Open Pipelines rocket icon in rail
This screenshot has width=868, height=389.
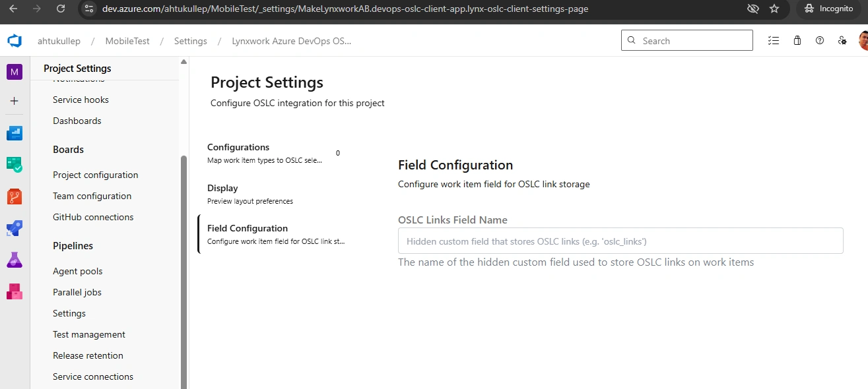pos(15,228)
